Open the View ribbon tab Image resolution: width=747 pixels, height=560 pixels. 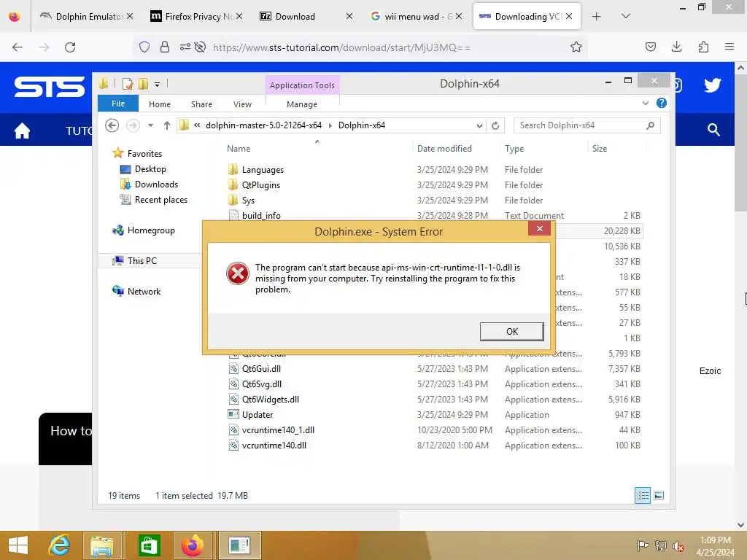(242, 104)
